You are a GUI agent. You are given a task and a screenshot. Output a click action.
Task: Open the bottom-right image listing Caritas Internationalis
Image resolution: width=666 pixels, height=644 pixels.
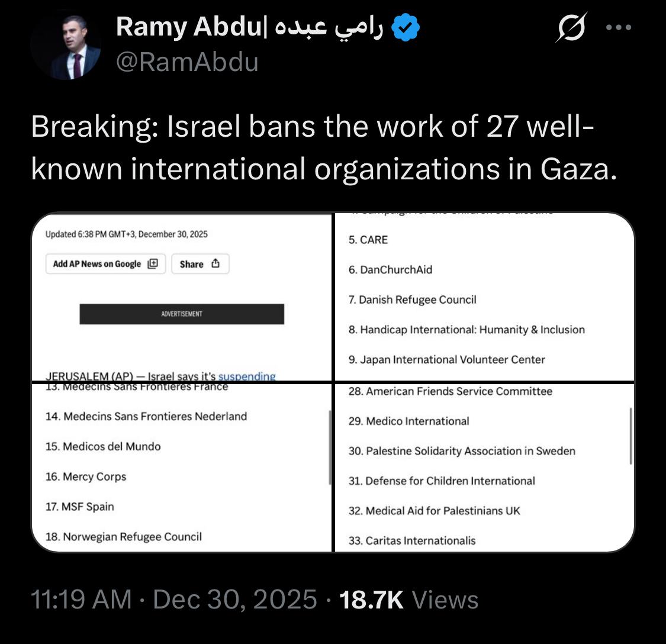point(484,468)
